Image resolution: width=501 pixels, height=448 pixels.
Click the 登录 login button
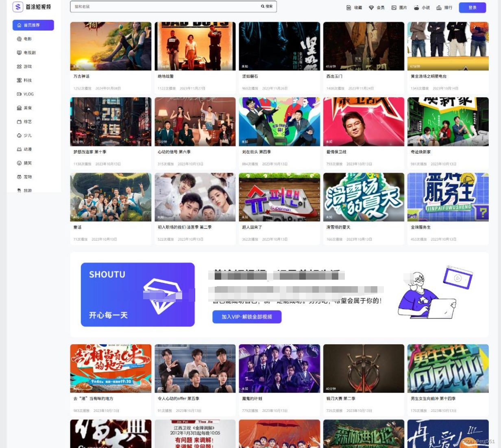pyautogui.click(x=472, y=8)
